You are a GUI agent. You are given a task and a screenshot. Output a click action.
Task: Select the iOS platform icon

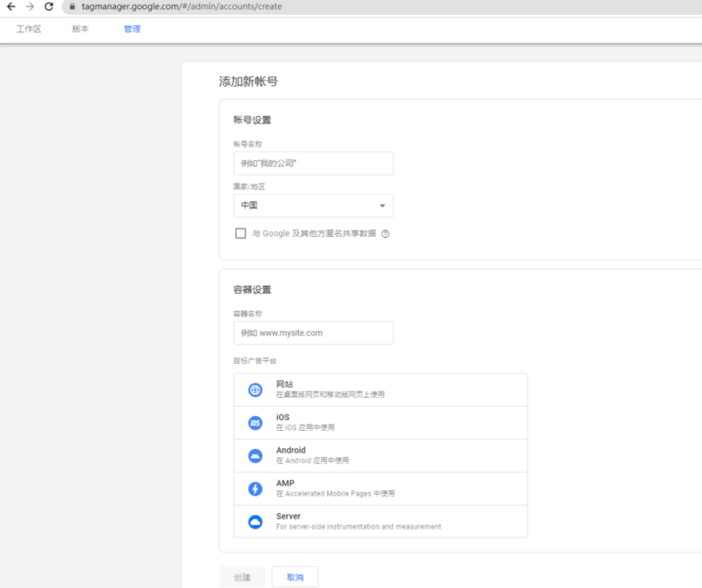point(255,422)
